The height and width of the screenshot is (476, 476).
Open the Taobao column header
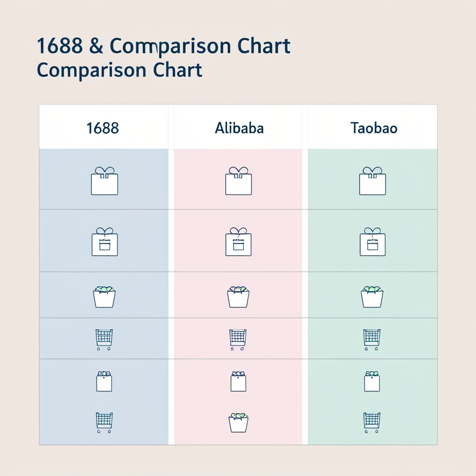[374, 128]
